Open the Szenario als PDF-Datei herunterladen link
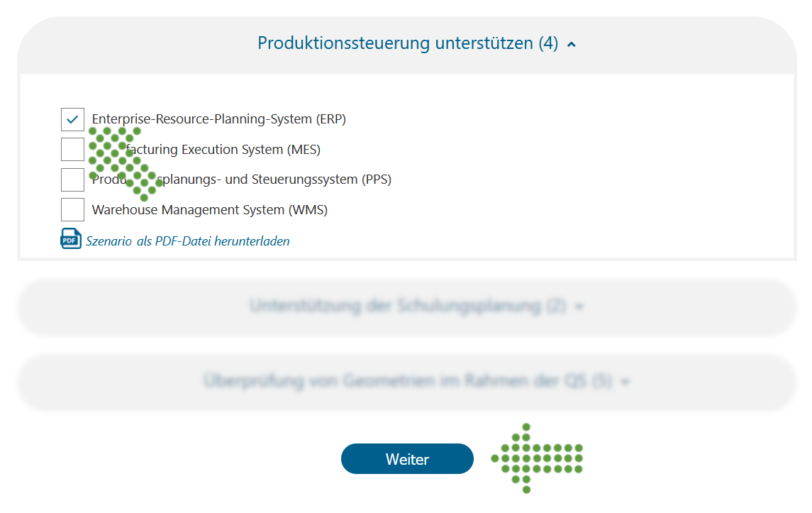Image resolution: width=812 pixels, height=513 pixels. (x=187, y=241)
